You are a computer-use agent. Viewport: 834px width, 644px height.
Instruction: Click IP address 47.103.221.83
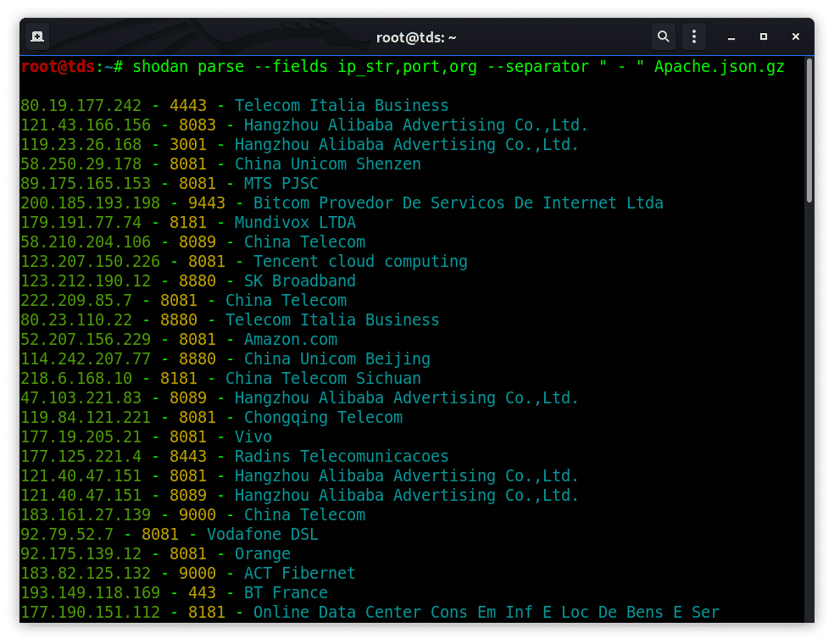pos(81,398)
